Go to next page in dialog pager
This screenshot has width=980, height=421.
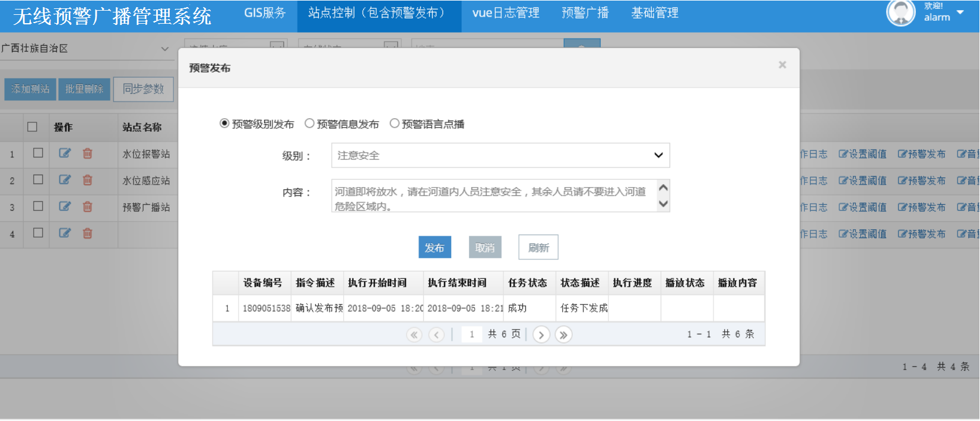tap(541, 335)
